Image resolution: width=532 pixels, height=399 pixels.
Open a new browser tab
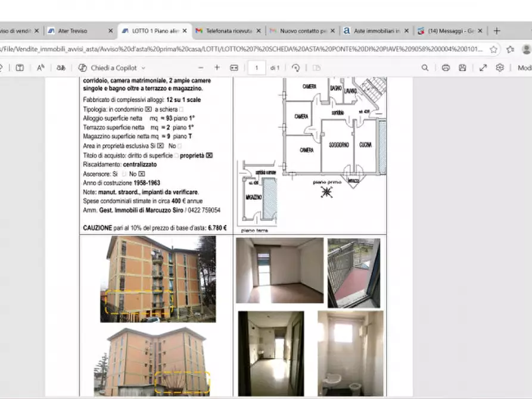[x=496, y=30]
